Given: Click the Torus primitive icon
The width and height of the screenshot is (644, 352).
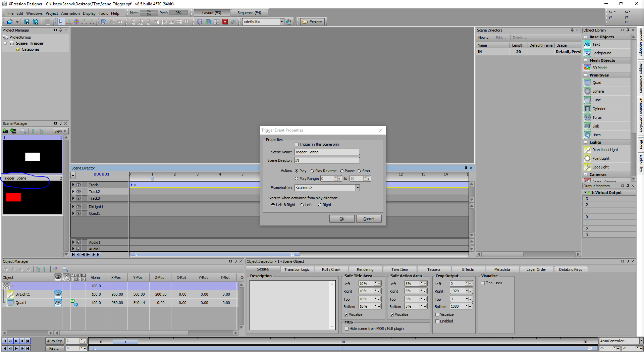Looking at the screenshot, I should pyautogui.click(x=587, y=117).
